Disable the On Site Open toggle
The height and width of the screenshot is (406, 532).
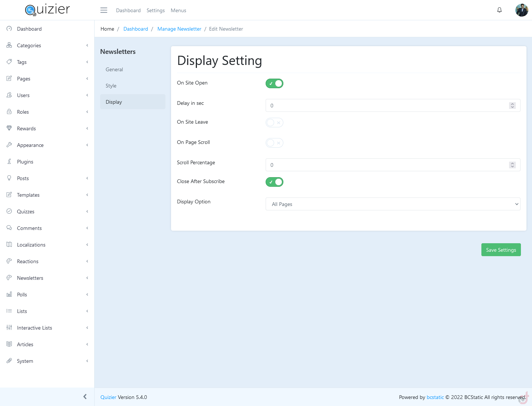(274, 83)
